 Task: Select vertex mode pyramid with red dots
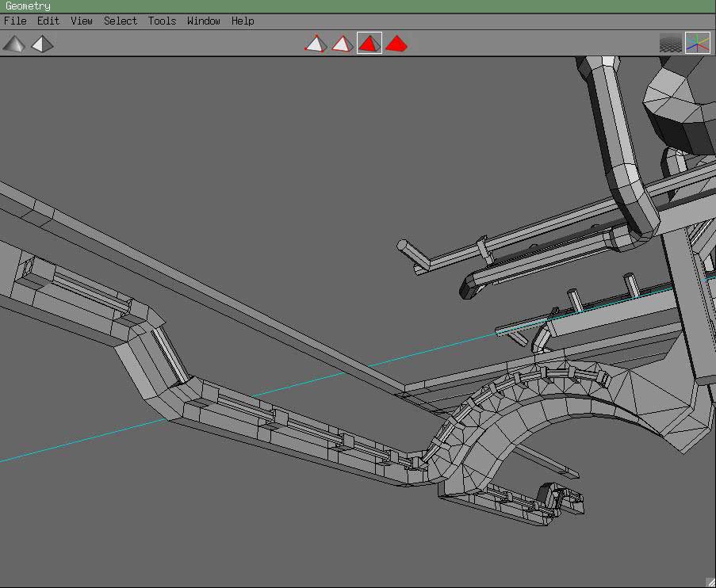pos(316,44)
